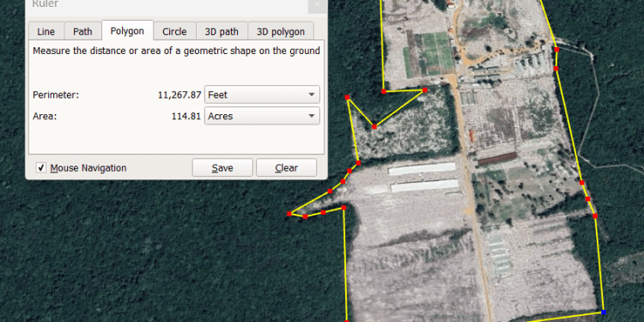The height and width of the screenshot is (322, 644).
Task: Click the Ruler dialog title
Action: 46,4
